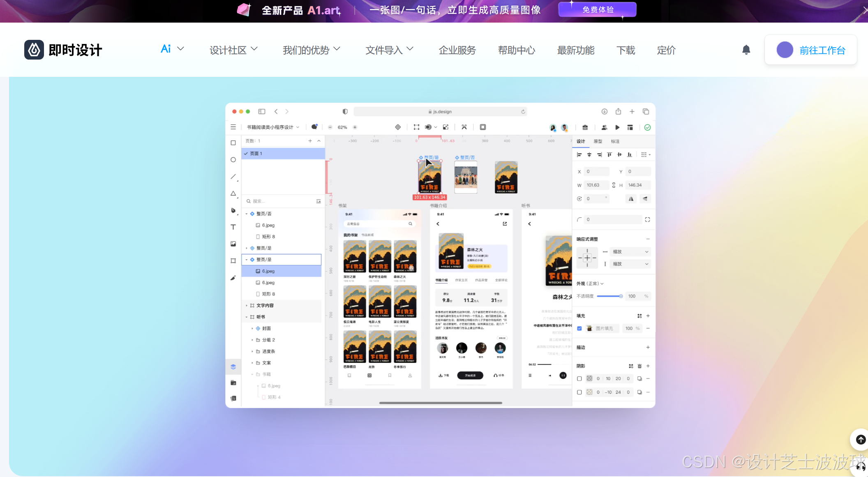Open the 帮助中心 menu item

516,50
